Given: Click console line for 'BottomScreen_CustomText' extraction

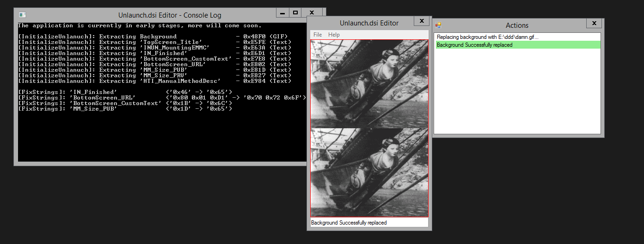Looking at the screenshot, I should (155, 59).
